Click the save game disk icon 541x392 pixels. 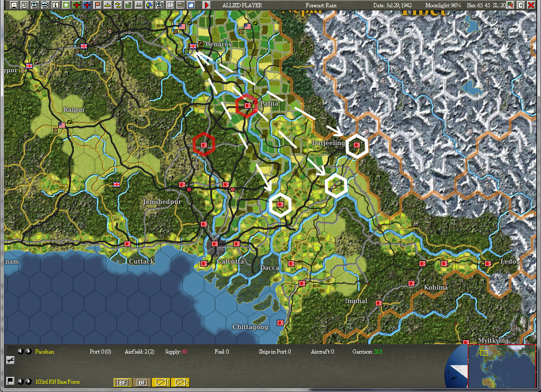(14, 5)
